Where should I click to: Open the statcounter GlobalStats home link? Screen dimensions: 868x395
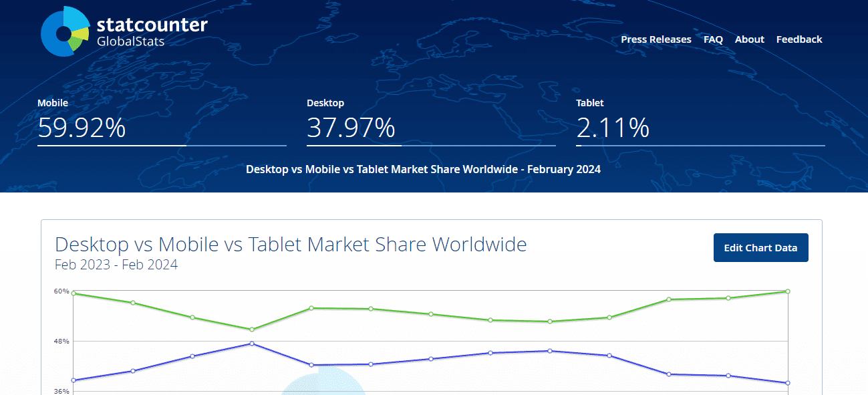click(x=124, y=31)
